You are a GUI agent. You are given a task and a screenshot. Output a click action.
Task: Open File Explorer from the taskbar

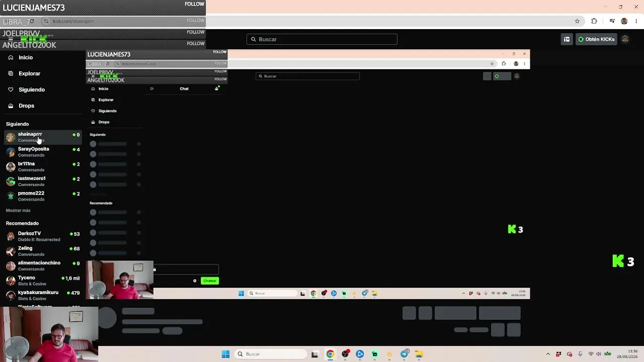[419, 354]
